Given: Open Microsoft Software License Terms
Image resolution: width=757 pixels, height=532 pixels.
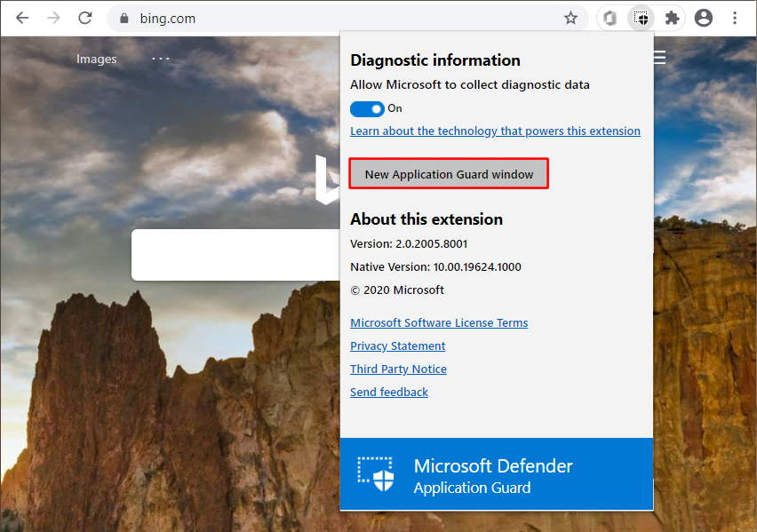Looking at the screenshot, I should pos(439,322).
